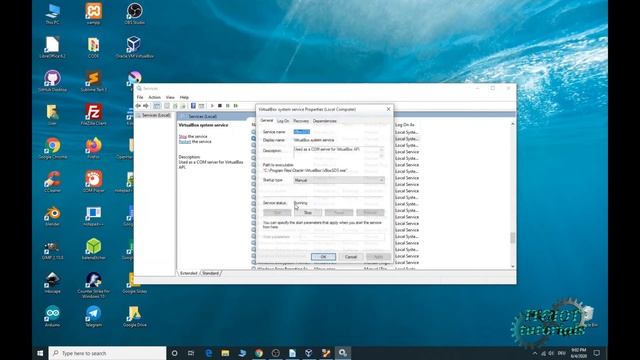
Task: Open Task View on the taskbar
Action: (x=191, y=353)
